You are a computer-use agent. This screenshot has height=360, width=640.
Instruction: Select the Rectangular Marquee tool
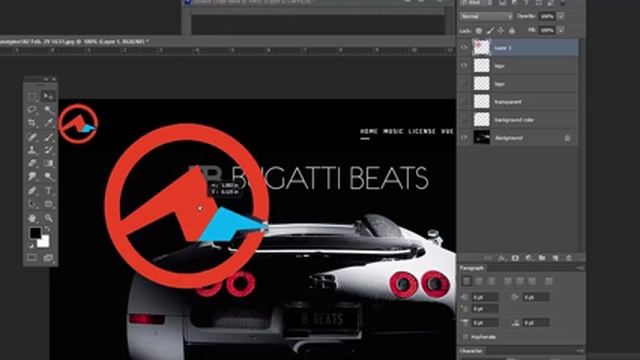click(x=32, y=97)
